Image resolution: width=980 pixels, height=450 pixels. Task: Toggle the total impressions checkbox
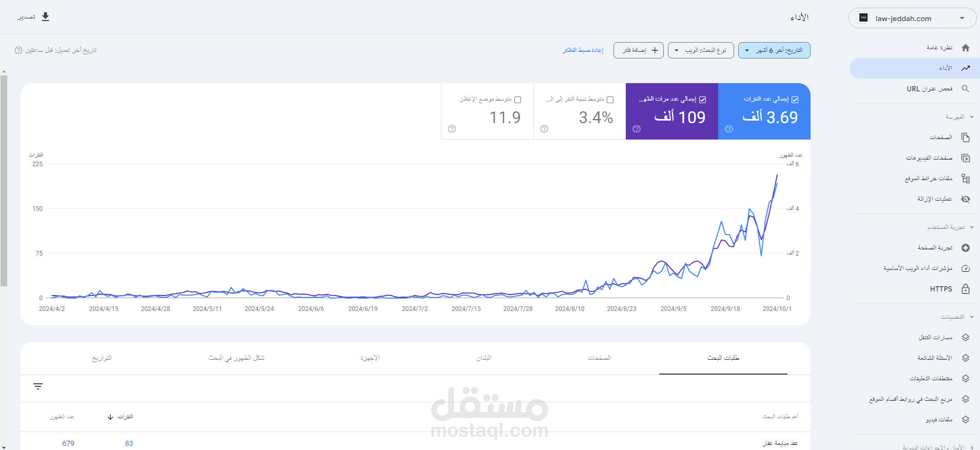pyautogui.click(x=703, y=100)
